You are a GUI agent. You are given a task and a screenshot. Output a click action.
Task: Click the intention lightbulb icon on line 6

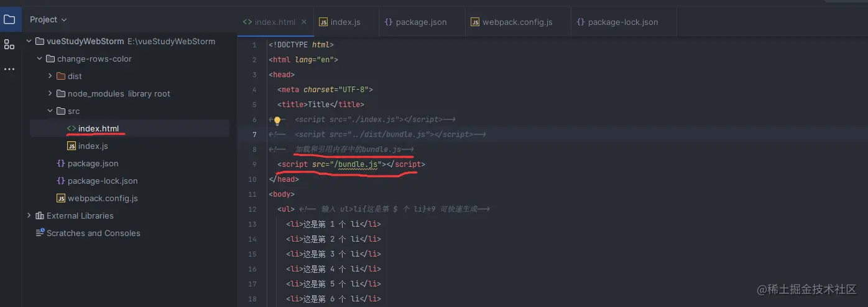(277, 120)
